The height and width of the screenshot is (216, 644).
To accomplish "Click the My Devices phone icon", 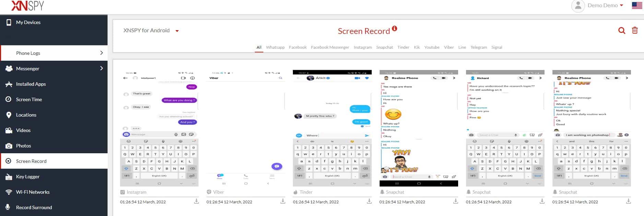I will point(9,22).
